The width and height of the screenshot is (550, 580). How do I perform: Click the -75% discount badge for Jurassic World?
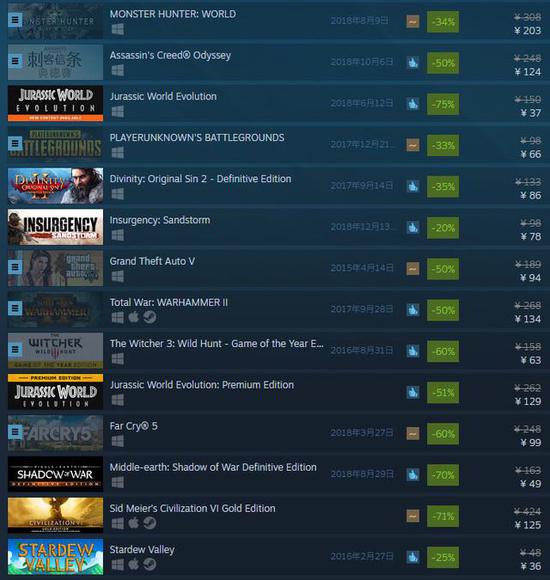coord(443,104)
